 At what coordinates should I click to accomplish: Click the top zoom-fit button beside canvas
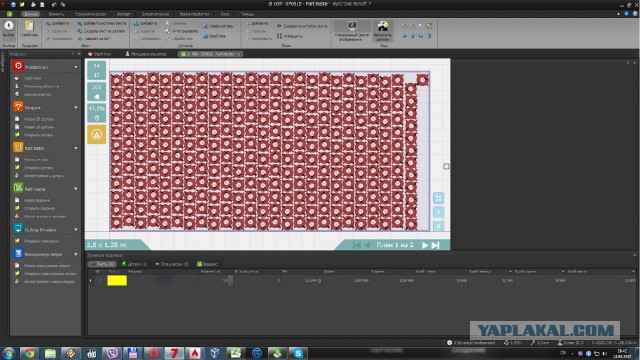pyautogui.click(x=96, y=70)
